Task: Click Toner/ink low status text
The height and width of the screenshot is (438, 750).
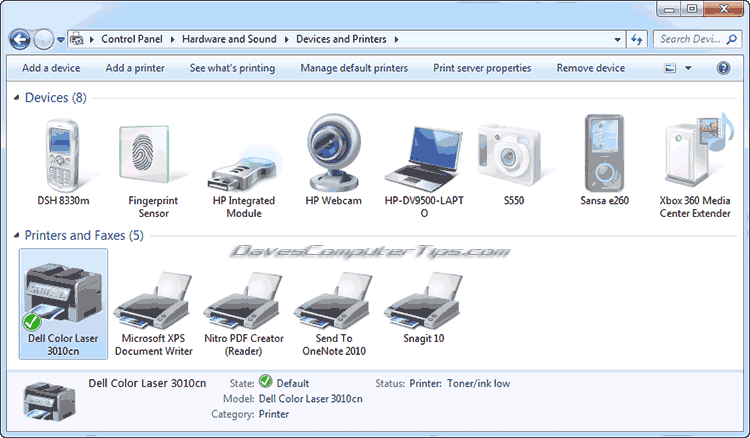Action: tap(478, 383)
